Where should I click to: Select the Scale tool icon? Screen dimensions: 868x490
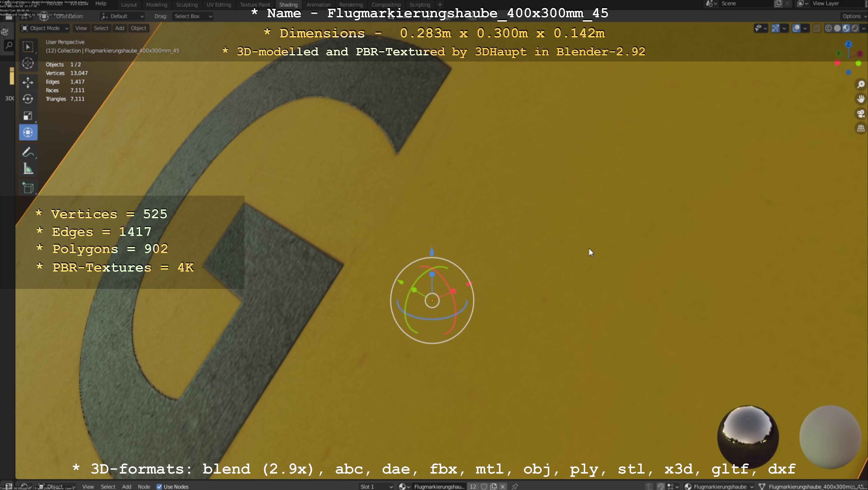pos(28,116)
